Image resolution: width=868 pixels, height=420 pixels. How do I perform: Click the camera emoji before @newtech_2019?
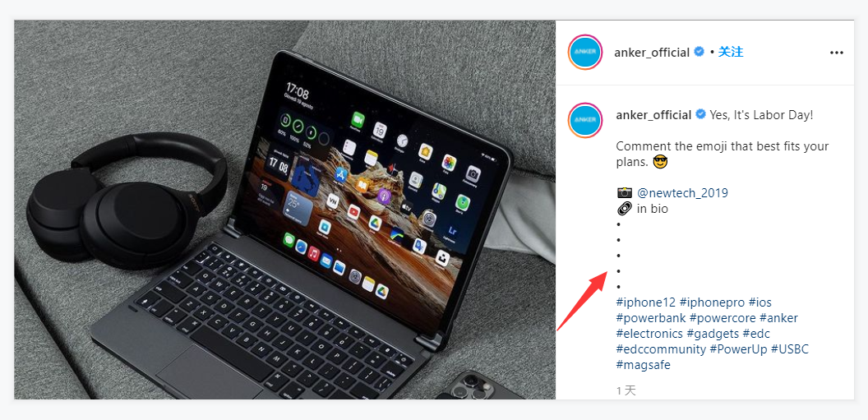tap(625, 193)
